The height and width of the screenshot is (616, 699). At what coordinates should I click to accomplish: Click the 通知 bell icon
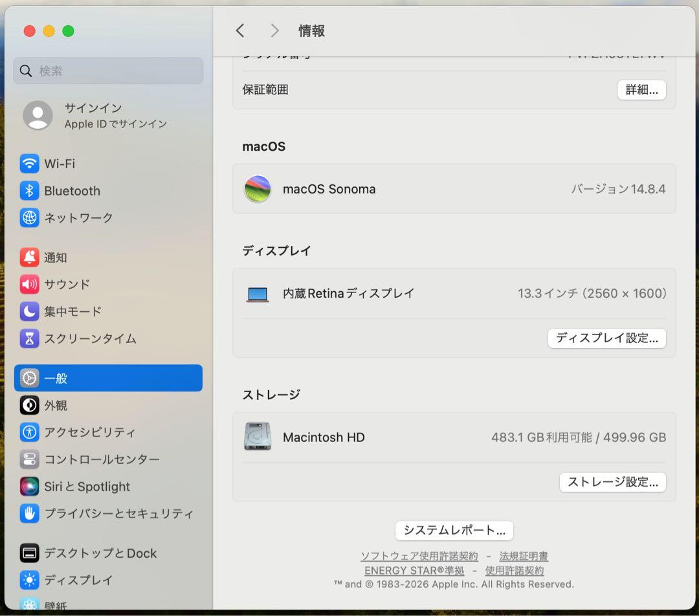(x=29, y=257)
